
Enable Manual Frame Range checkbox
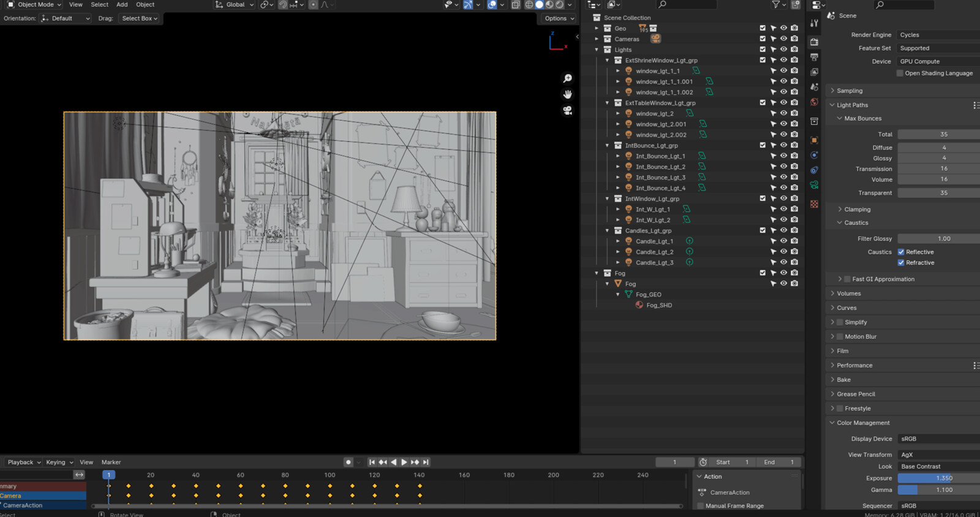click(701, 506)
